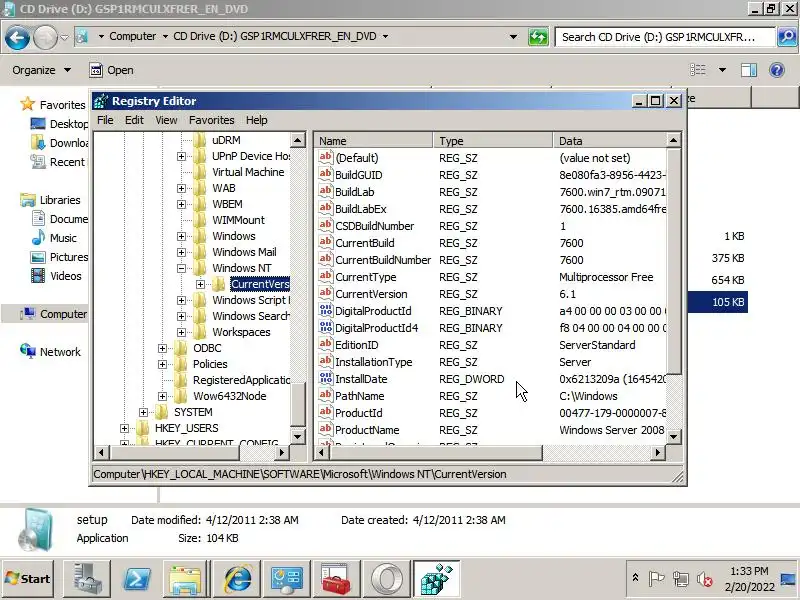800x600 pixels.
Task: Sort values by Data column header
Action: coord(610,141)
